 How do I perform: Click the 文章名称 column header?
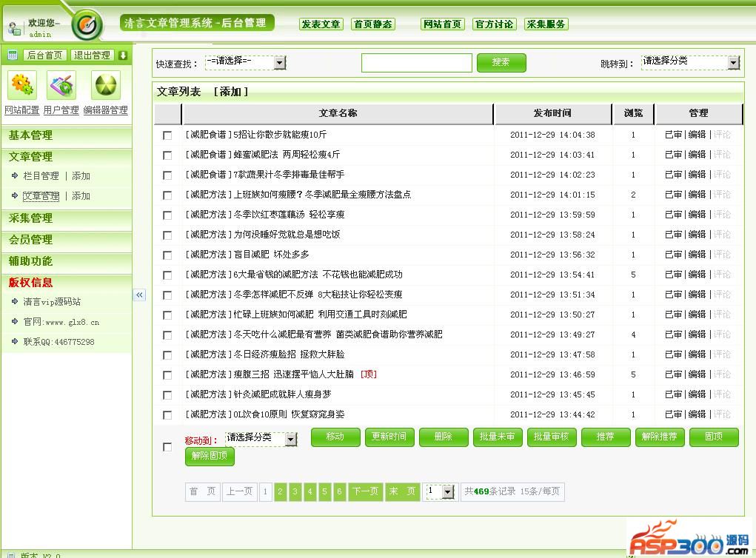click(x=338, y=113)
